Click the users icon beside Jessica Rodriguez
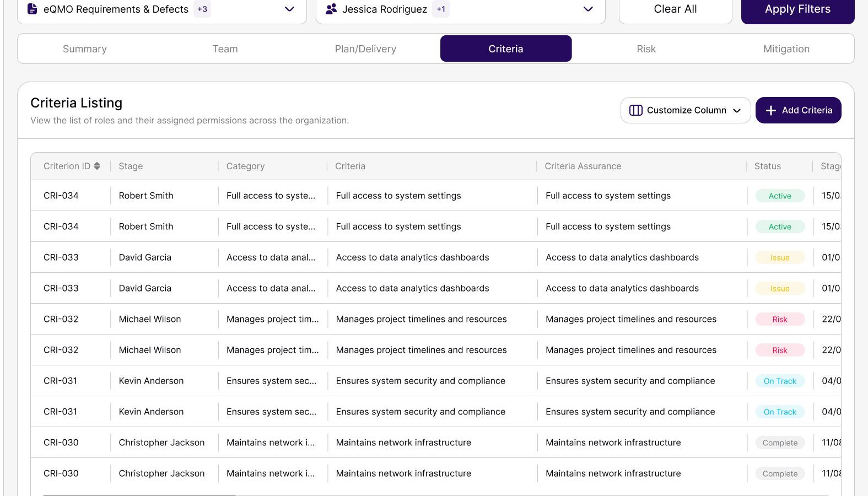The height and width of the screenshot is (496, 868). tap(331, 9)
